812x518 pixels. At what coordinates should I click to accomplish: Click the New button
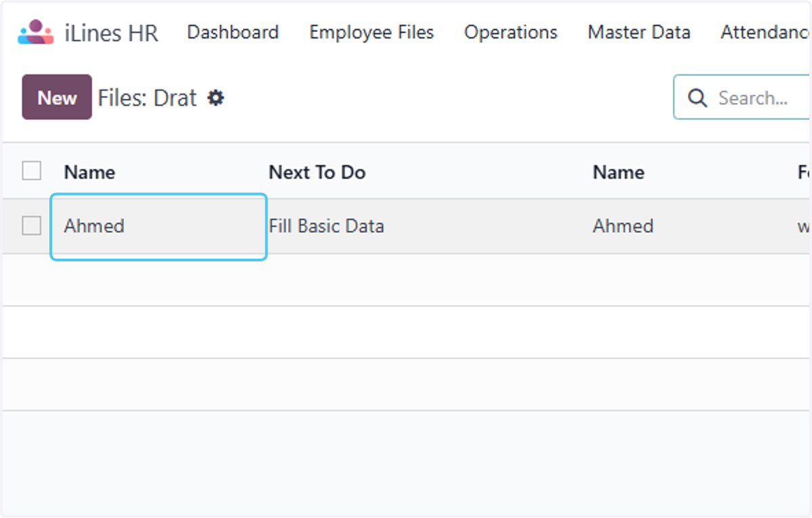pos(57,97)
